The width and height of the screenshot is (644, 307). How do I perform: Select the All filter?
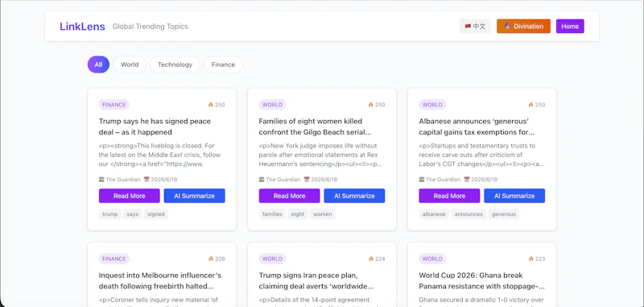[x=98, y=64]
